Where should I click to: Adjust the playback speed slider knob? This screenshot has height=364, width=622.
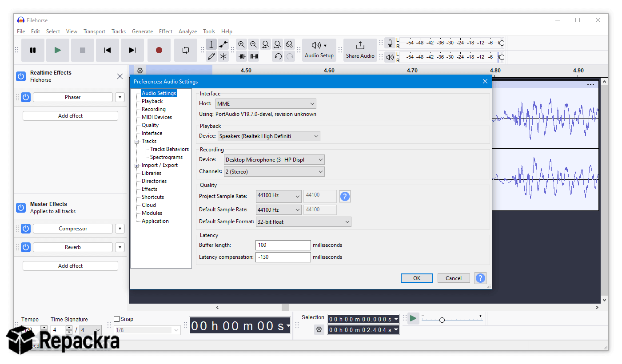[x=442, y=320]
